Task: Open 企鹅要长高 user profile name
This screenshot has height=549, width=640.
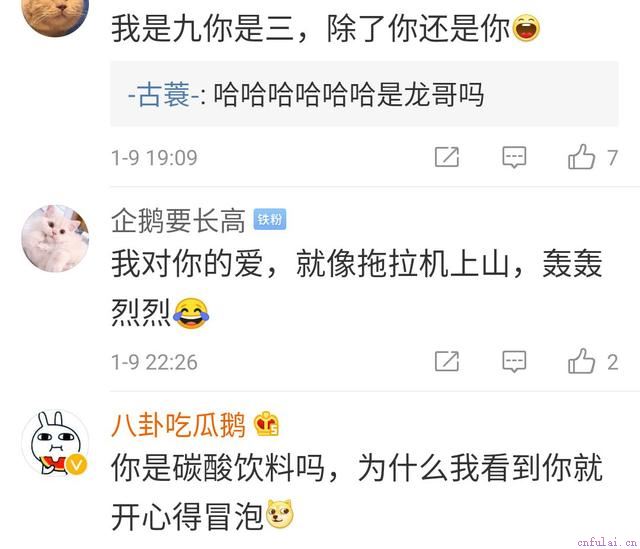Action: click(178, 220)
